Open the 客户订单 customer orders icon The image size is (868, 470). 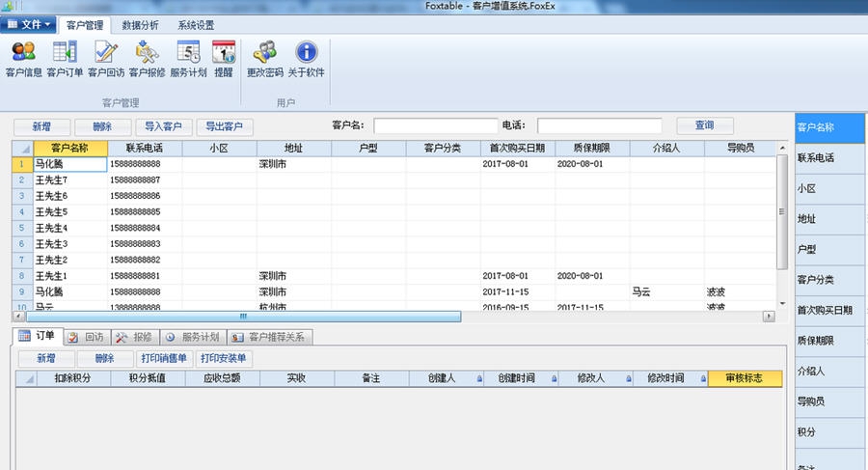coord(65,58)
